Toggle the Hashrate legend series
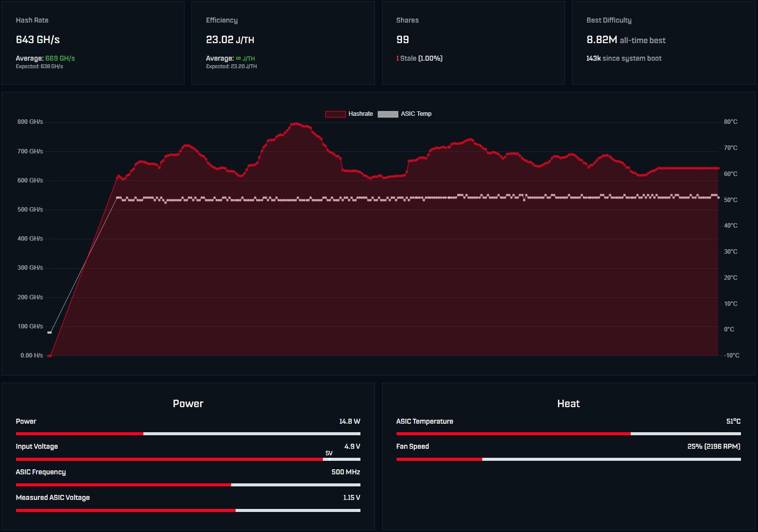758x532 pixels. click(349, 114)
